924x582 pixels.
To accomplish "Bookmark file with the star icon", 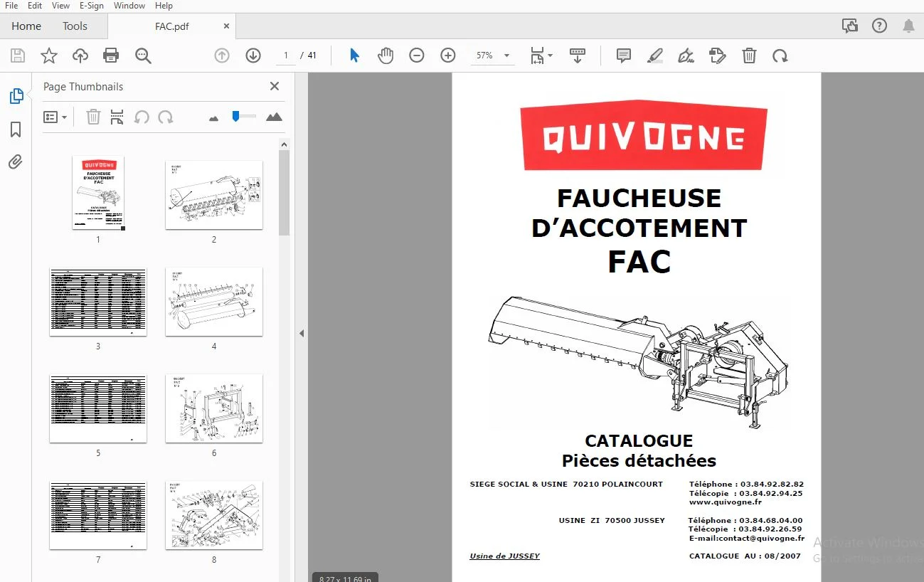I will pos(48,55).
